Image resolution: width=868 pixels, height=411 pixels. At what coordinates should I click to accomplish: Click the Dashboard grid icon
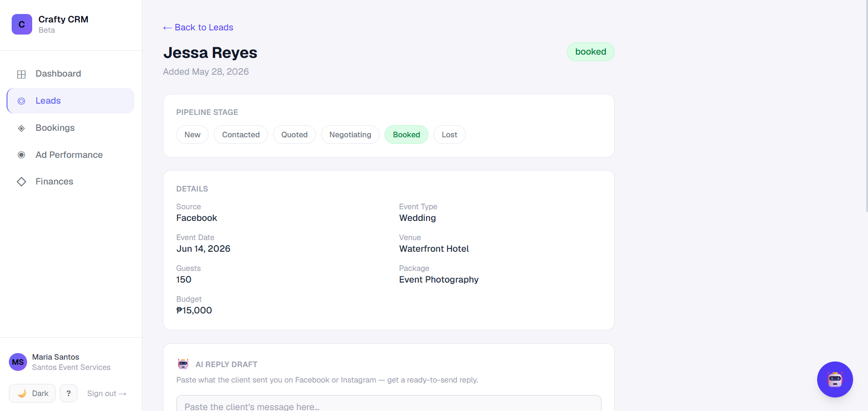tap(21, 74)
